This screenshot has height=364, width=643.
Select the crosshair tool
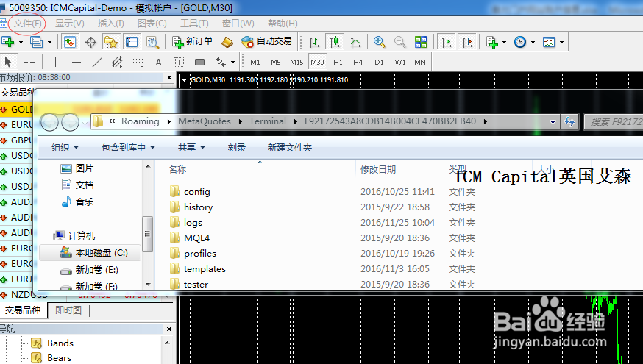pyautogui.click(x=29, y=63)
